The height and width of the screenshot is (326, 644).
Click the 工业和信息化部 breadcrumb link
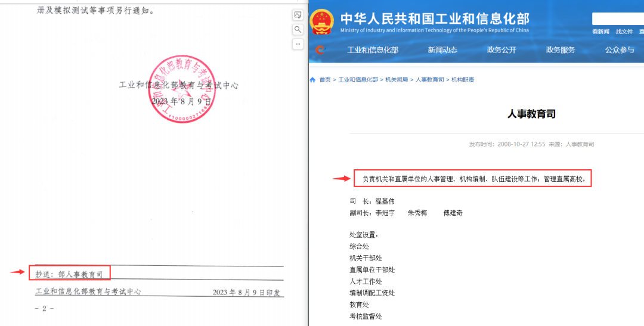click(x=358, y=80)
